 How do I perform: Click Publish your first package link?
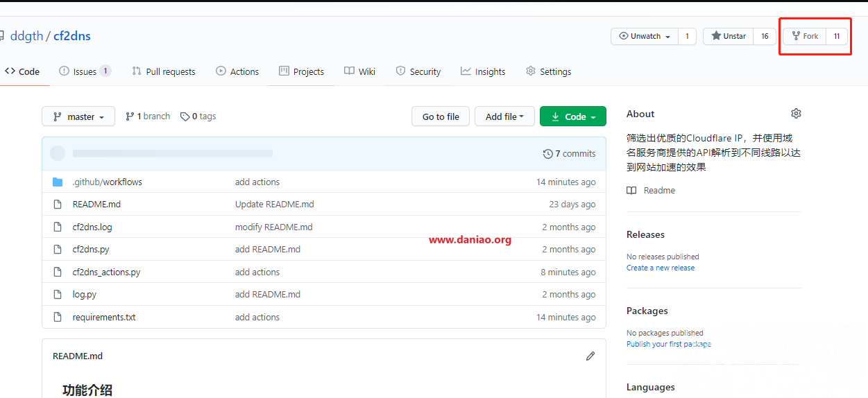(669, 344)
